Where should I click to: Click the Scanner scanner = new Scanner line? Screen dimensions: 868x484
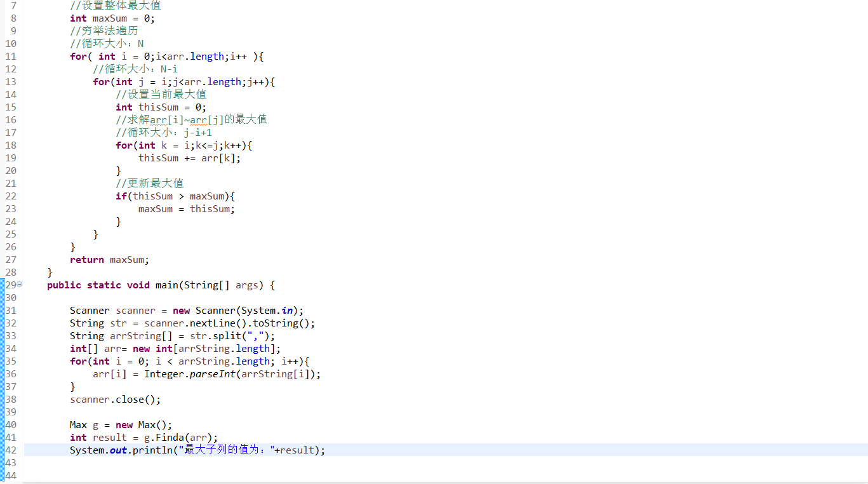point(187,311)
